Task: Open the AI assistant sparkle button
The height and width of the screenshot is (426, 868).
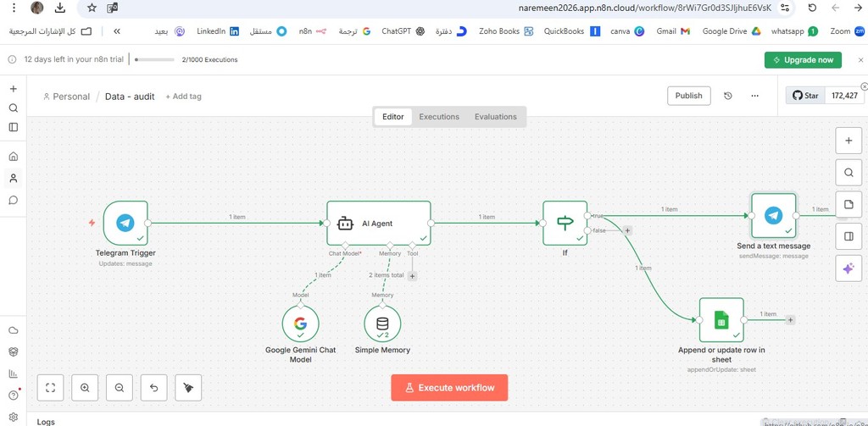Action: (849, 269)
